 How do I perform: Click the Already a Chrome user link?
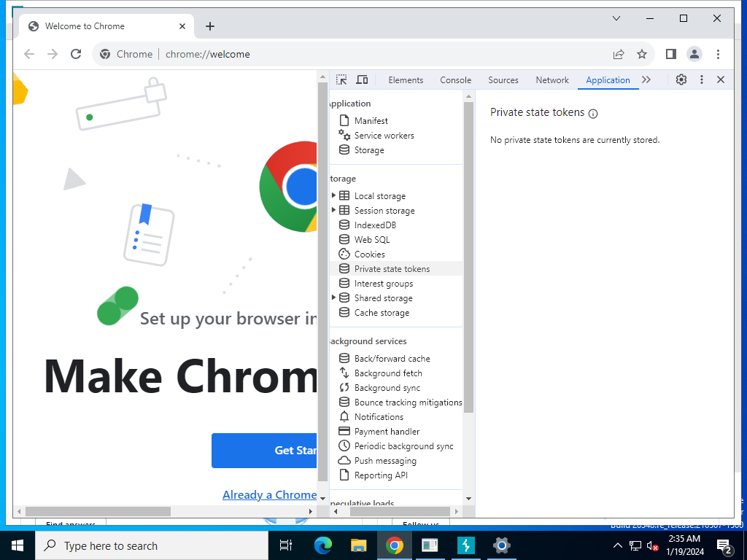(x=270, y=495)
